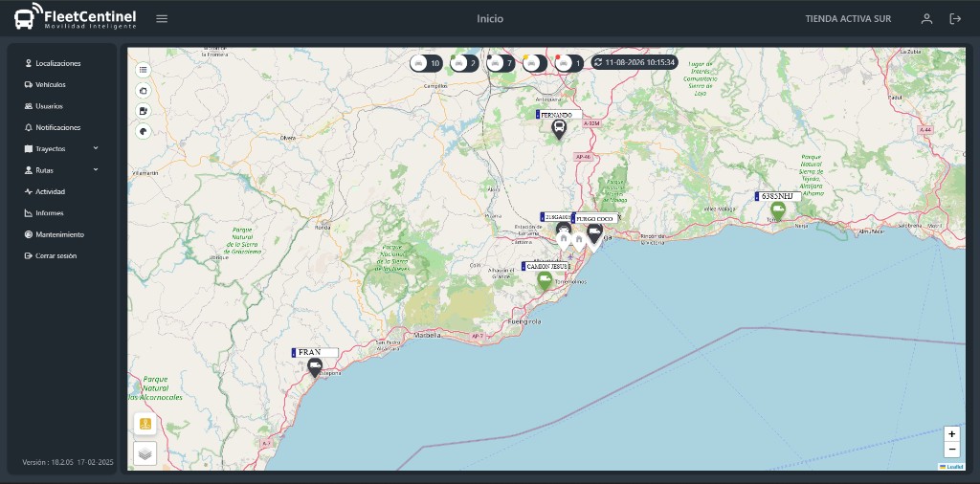Click the FRAN plate label

tap(315, 352)
